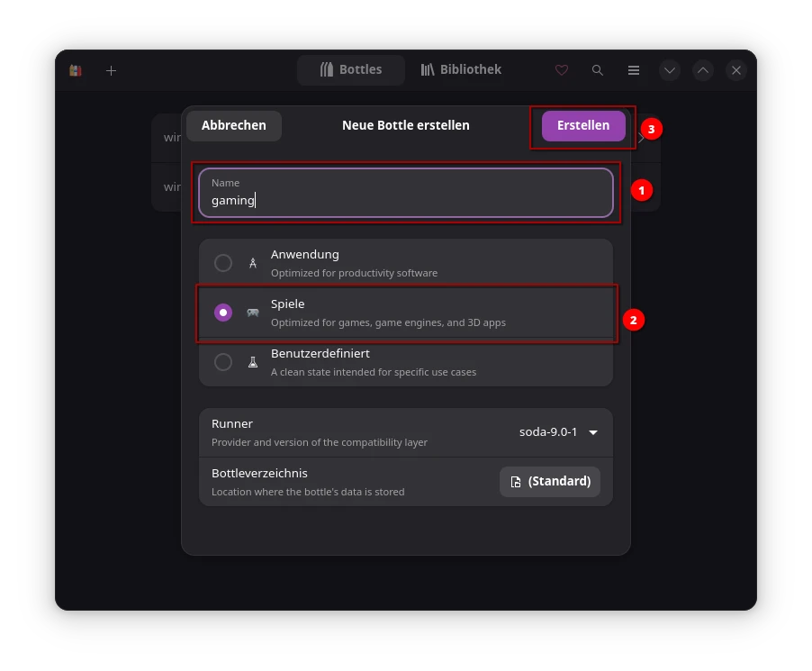Select the Spiele radio button

coord(223,313)
